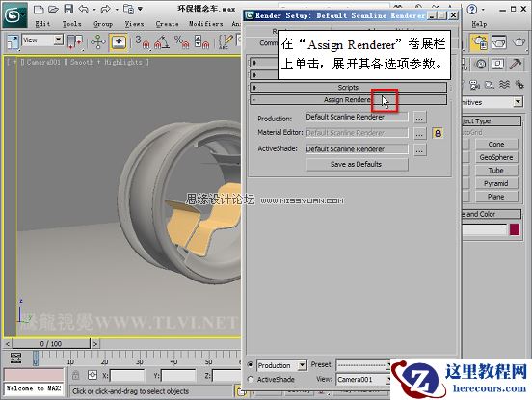The height and width of the screenshot is (400, 532).
Task: Toggle Keyboard Shortcut Override icon
Action: (x=119, y=42)
